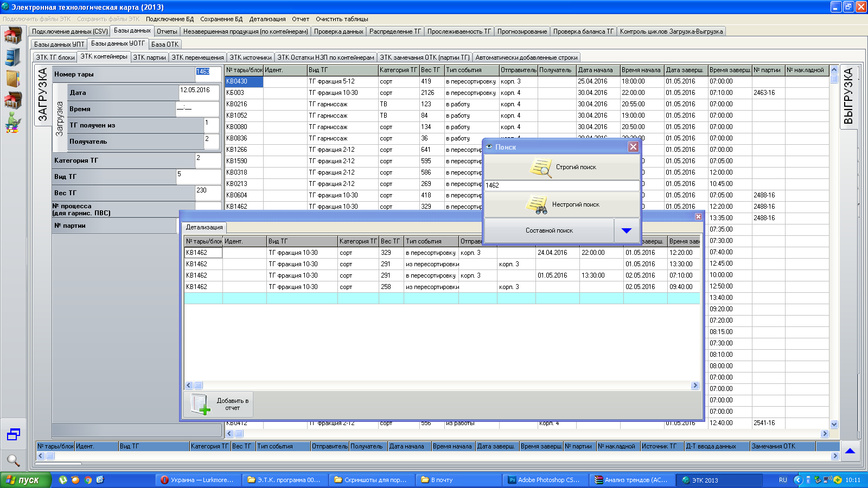
Task: Click the blue cascading windows sidebar icon
Action: click(13, 434)
